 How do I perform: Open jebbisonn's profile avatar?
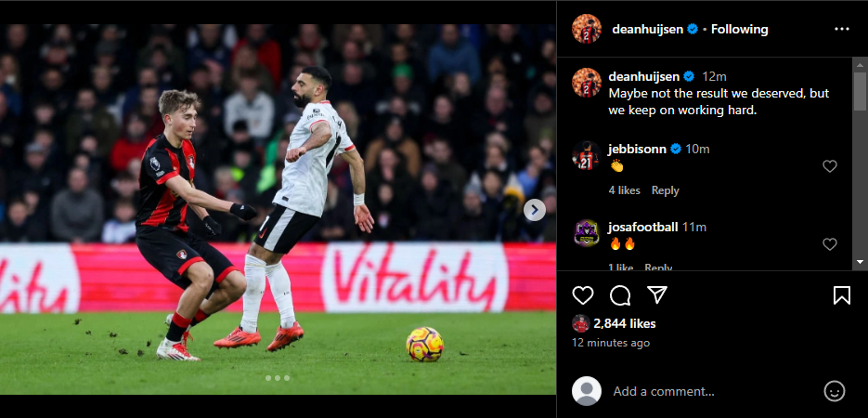click(586, 155)
